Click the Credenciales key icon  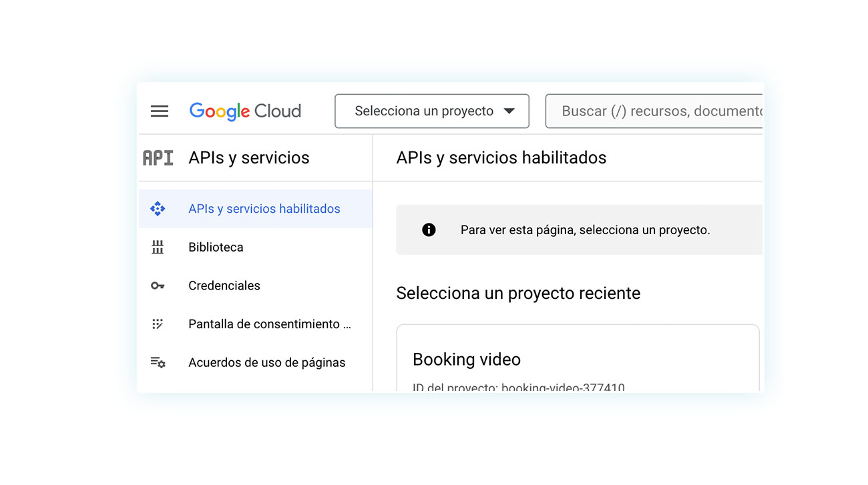pyautogui.click(x=158, y=286)
